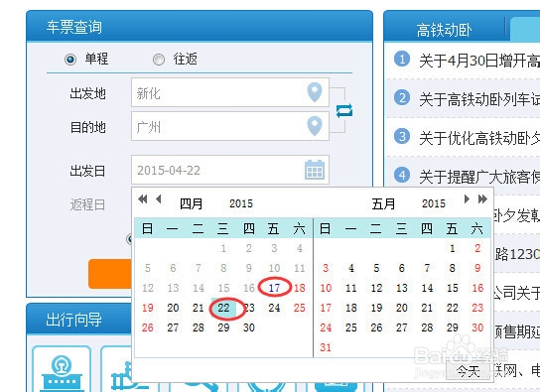Click the location pin in 出发地 field
Image resolution: width=540 pixels, height=392 pixels.
tap(315, 92)
